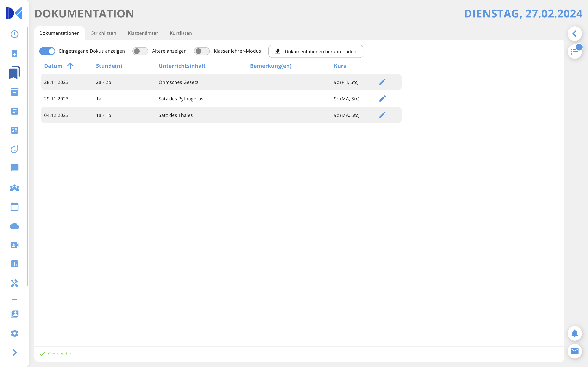Open the calendar icon in sidebar
The height and width of the screenshot is (367, 588).
click(15, 207)
